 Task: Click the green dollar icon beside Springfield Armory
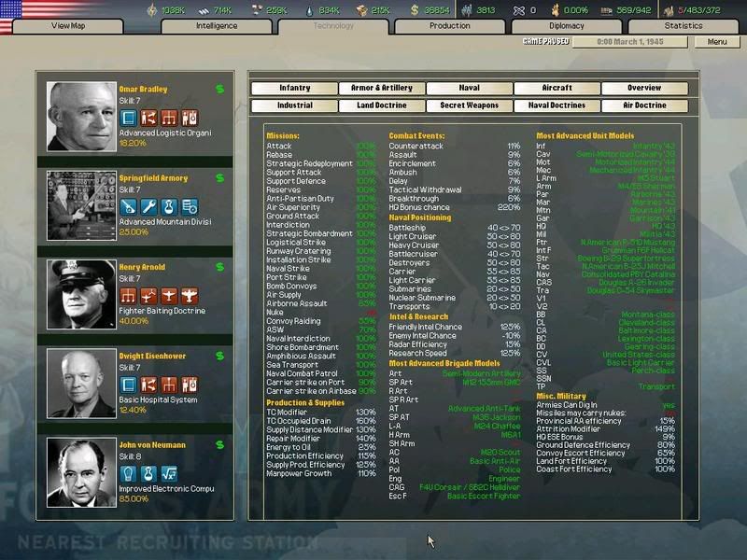click(x=219, y=178)
